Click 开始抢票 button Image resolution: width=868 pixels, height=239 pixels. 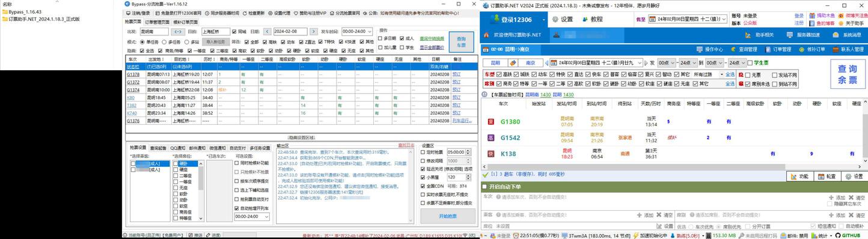447,216
